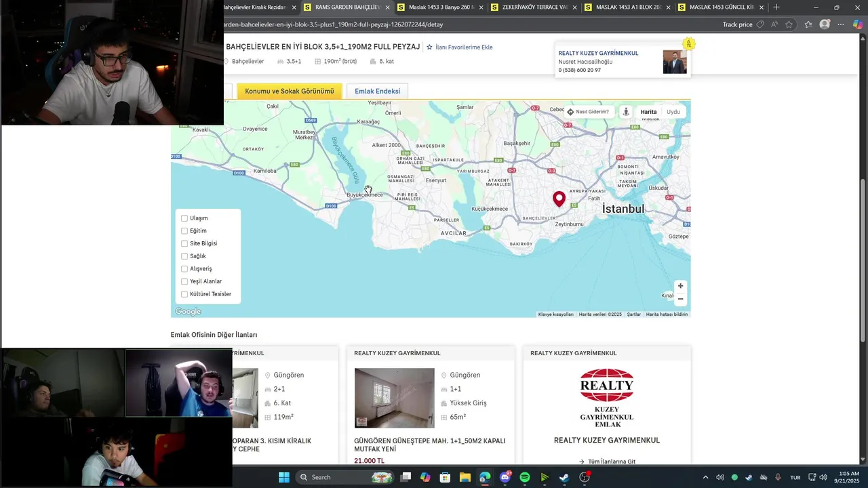Open Windows Start menu
Screen dimensions: 868x488
pyautogui.click(x=283, y=477)
